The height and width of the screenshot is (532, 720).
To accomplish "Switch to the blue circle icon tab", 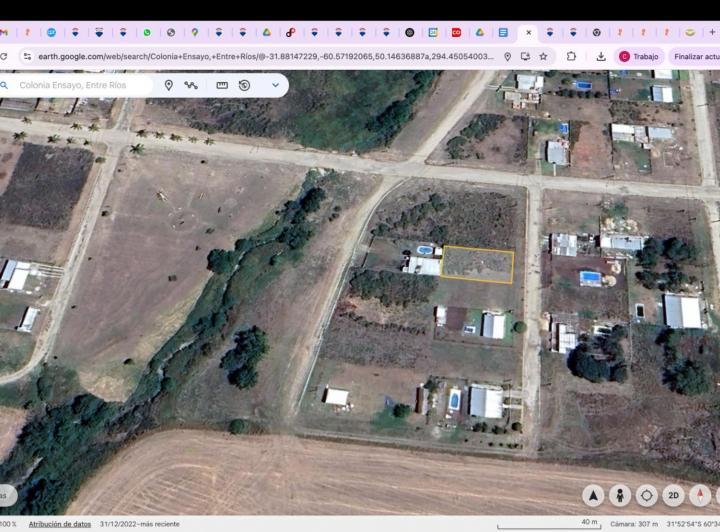I will point(51,33).
